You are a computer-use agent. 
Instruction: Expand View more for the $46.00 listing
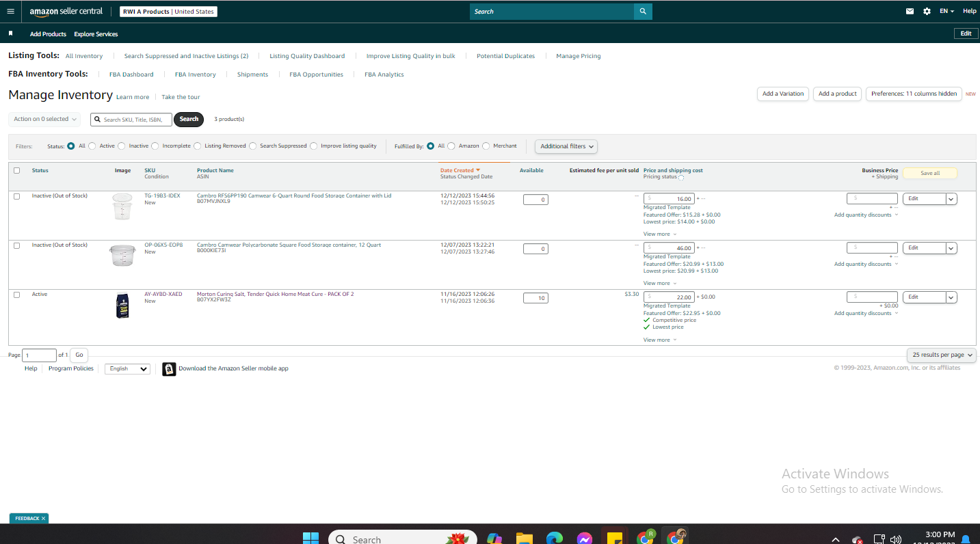point(660,284)
